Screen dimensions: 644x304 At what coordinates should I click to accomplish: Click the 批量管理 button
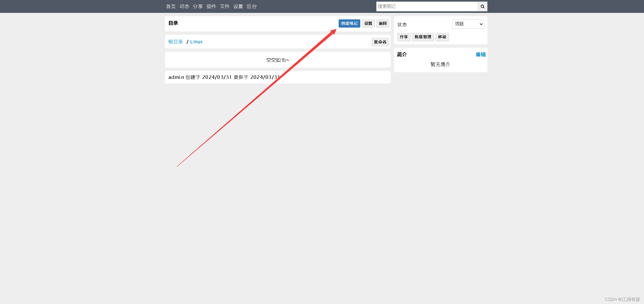pyautogui.click(x=423, y=37)
